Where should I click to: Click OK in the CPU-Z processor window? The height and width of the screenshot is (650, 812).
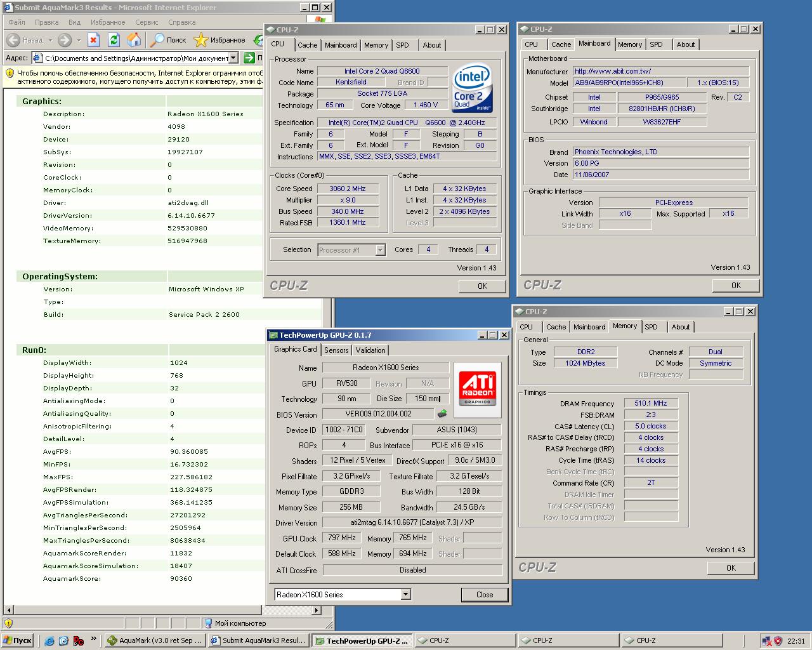pos(482,286)
